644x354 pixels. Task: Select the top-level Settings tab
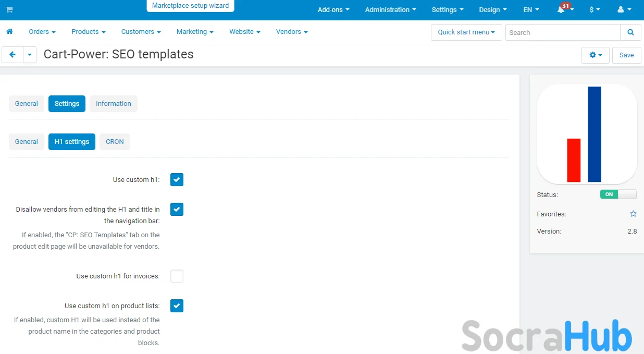67,104
